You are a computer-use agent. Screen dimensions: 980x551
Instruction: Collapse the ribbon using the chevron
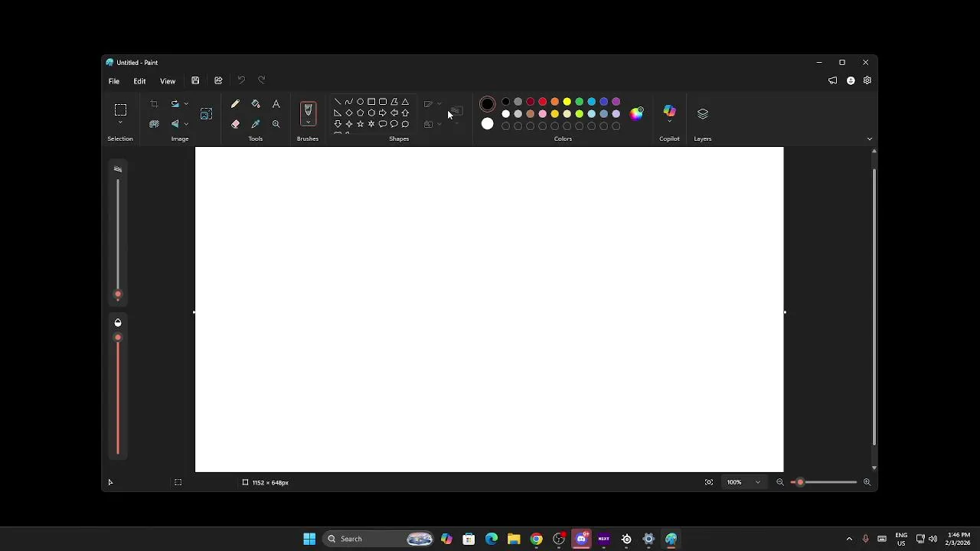pos(870,139)
